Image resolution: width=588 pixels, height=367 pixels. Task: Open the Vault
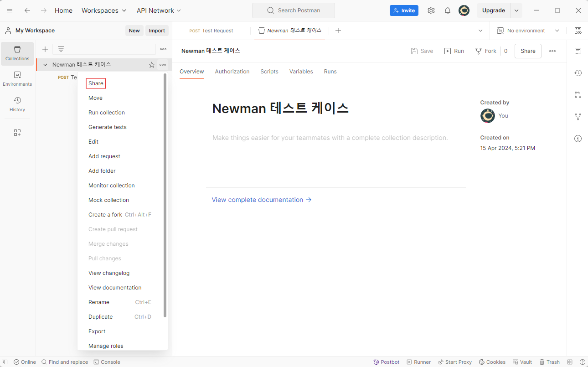pos(522,362)
